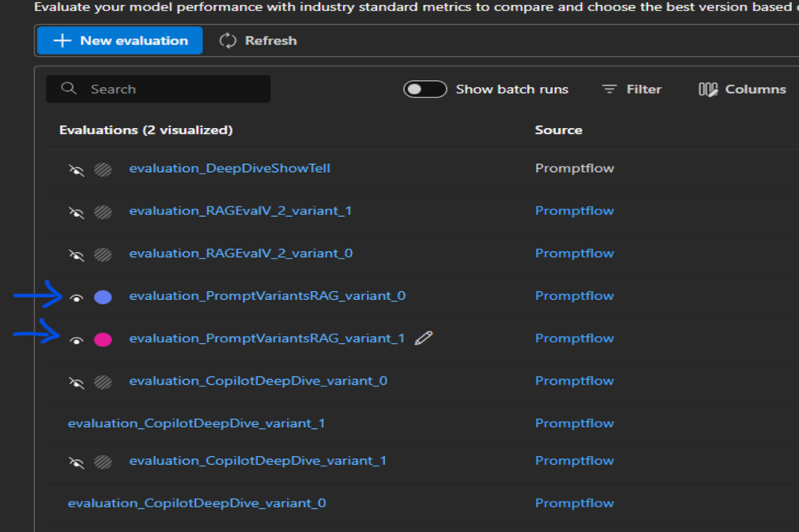Open evaluation_DeepDiveShowTell evaluation link
799x532 pixels.
[x=230, y=169]
